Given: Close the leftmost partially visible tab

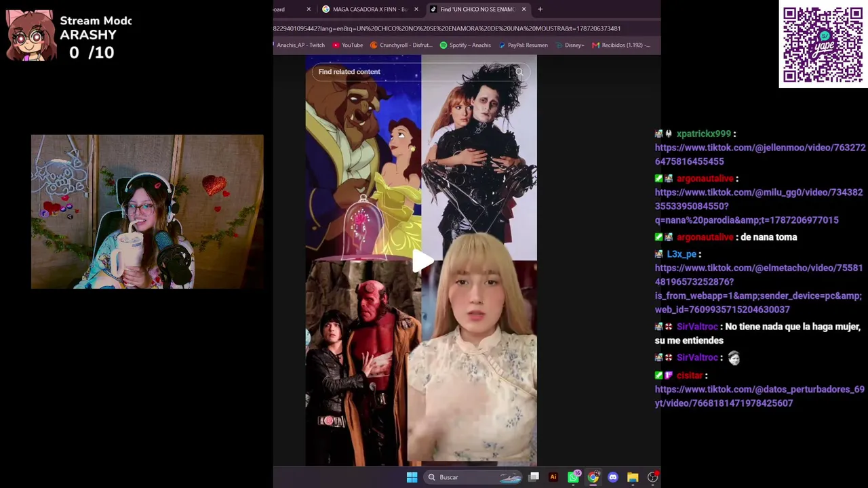Looking at the screenshot, I should [x=309, y=9].
